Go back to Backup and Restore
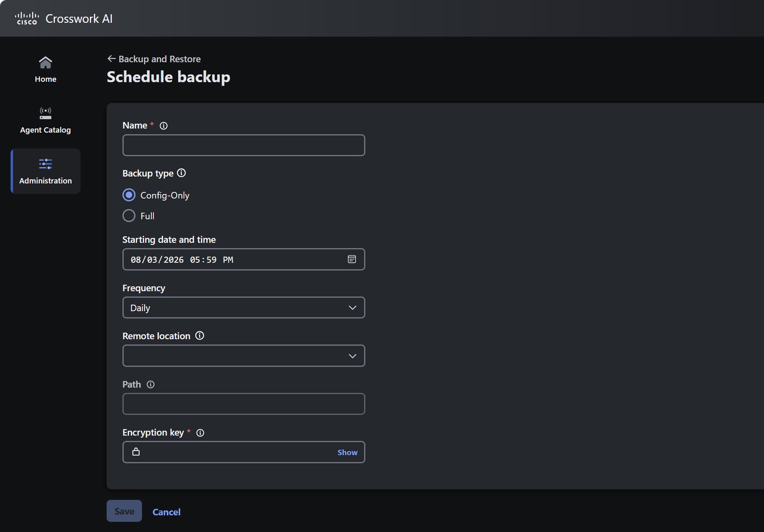 (x=154, y=59)
